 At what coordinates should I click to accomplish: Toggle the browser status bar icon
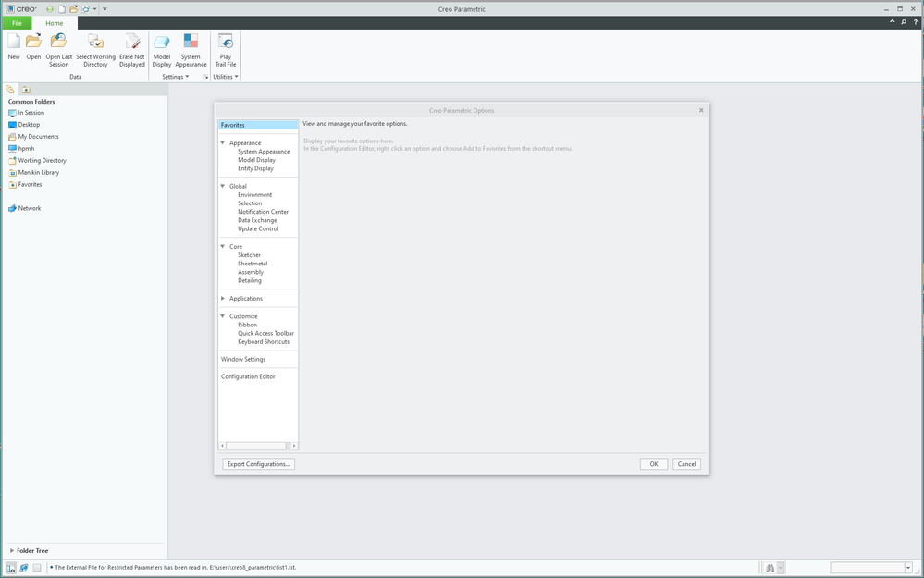click(23, 568)
